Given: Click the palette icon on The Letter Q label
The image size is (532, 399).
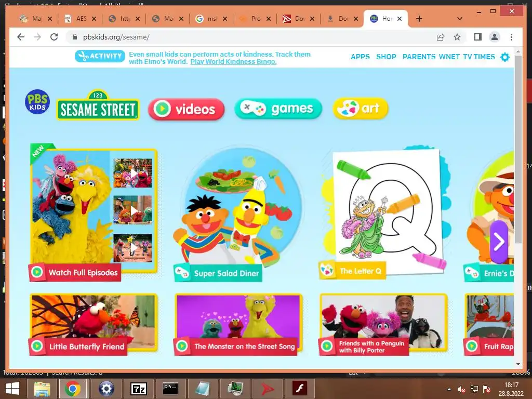Looking at the screenshot, I should [327, 270].
